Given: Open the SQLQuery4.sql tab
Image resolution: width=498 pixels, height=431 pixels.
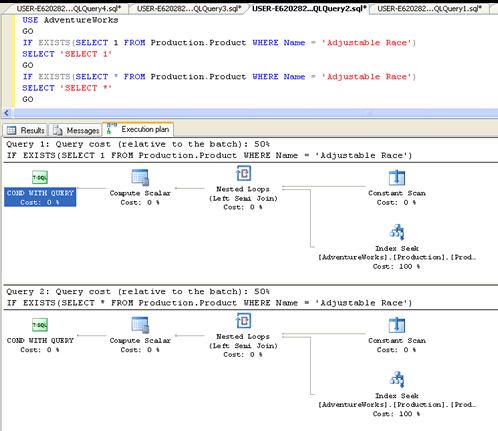Looking at the screenshot, I should pos(68,8).
